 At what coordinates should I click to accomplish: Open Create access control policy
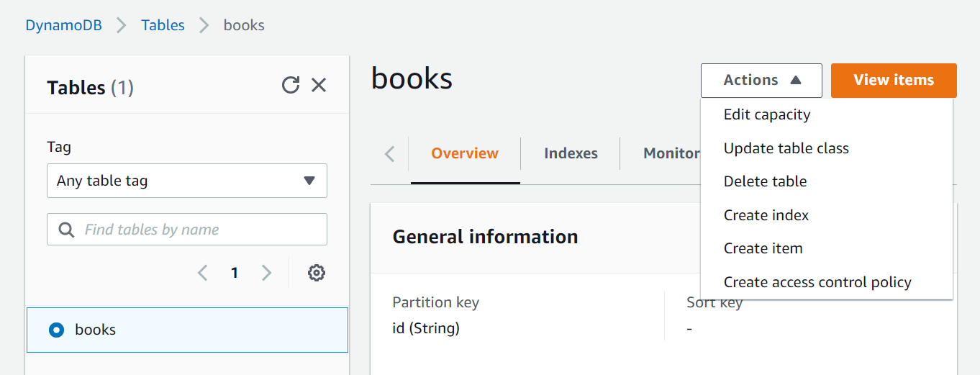[x=817, y=282]
